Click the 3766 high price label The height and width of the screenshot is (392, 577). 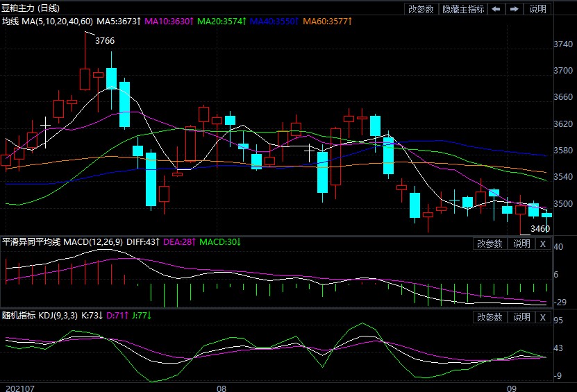pyautogui.click(x=105, y=40)
